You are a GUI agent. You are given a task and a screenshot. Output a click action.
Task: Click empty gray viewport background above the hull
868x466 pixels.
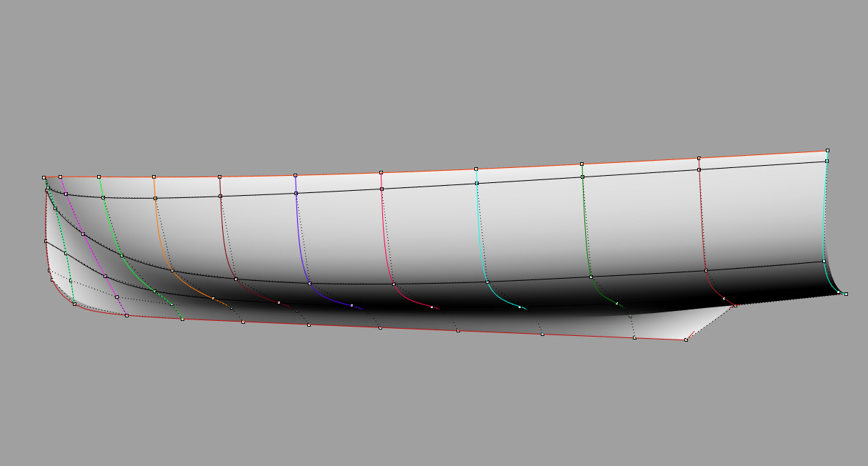tap(429, 71)
